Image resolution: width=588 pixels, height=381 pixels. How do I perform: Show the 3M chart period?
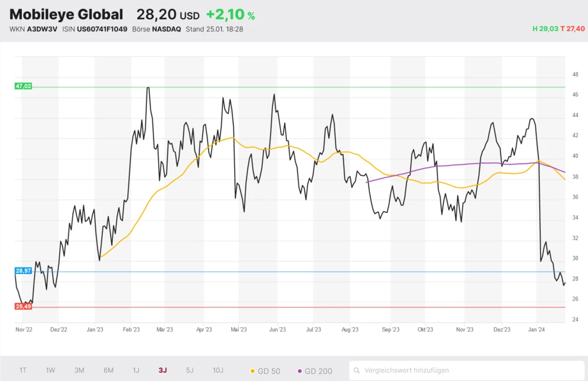click(79, 370)
